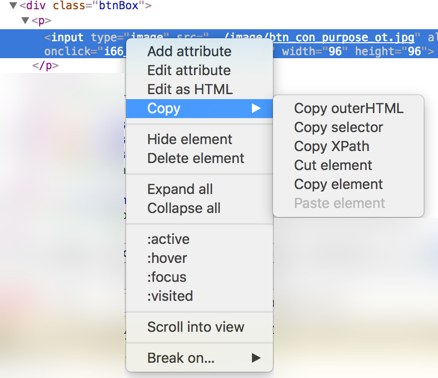The height and width of the screenshot is (378, 438).
Task: Collapse the div class="btnBox" node
Action: pyautogui.click(x=13, y=5)
